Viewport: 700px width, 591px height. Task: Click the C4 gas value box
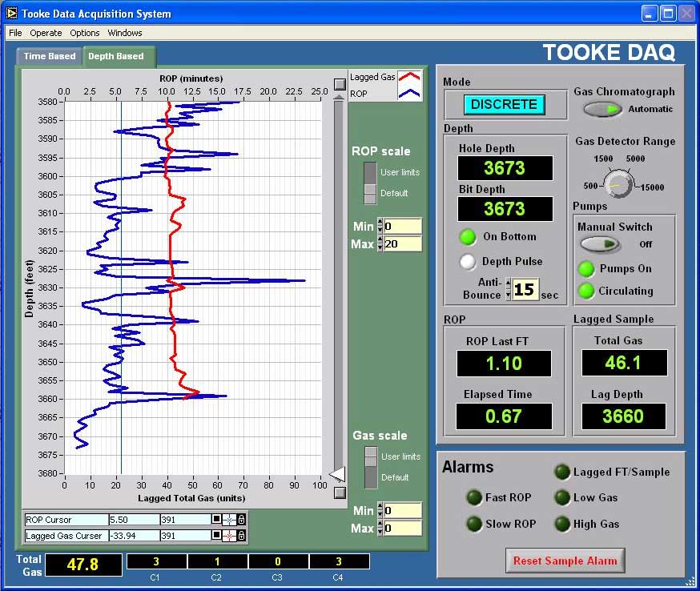coord(339,561)
